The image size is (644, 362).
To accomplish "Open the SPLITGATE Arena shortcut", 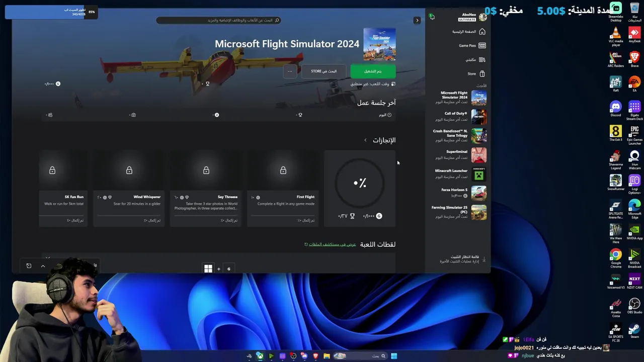I will tap(616, 209).
